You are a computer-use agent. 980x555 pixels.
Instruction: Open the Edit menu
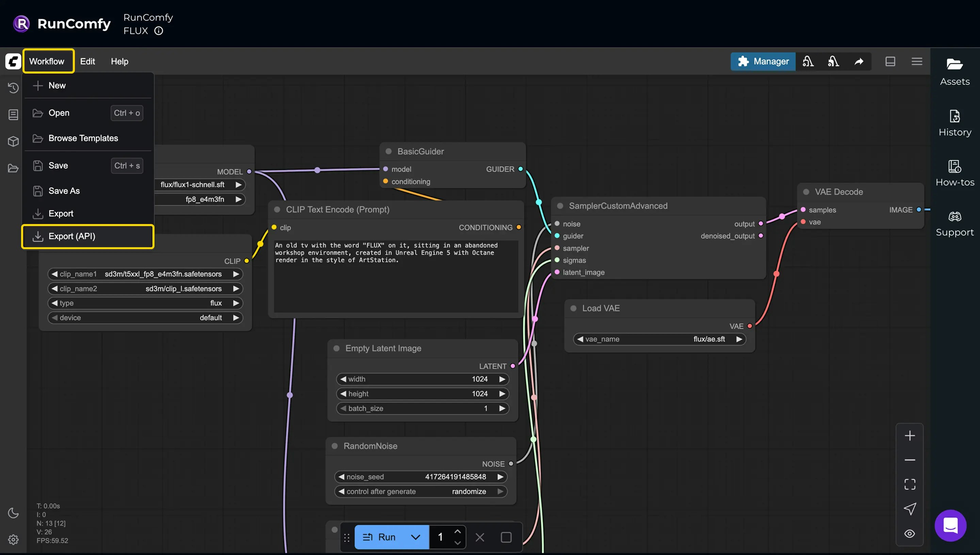click(87, 61)
